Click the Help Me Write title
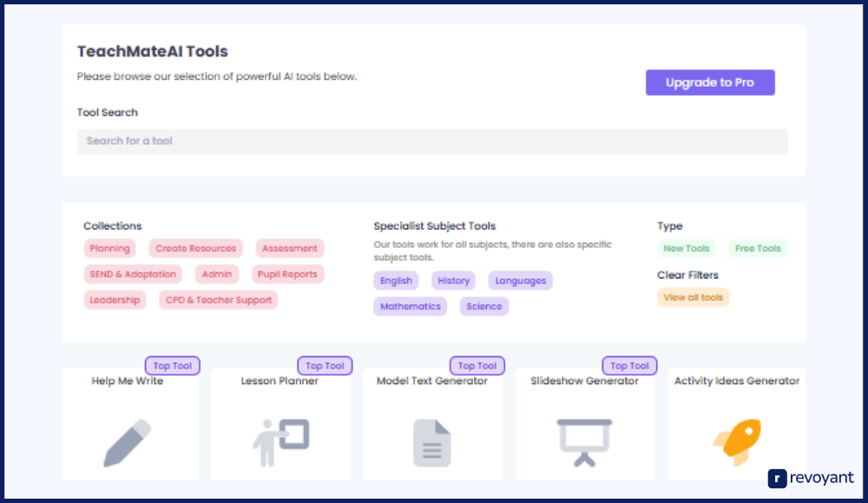The width and height of the screenshot is (868, 503). [128, 381]
